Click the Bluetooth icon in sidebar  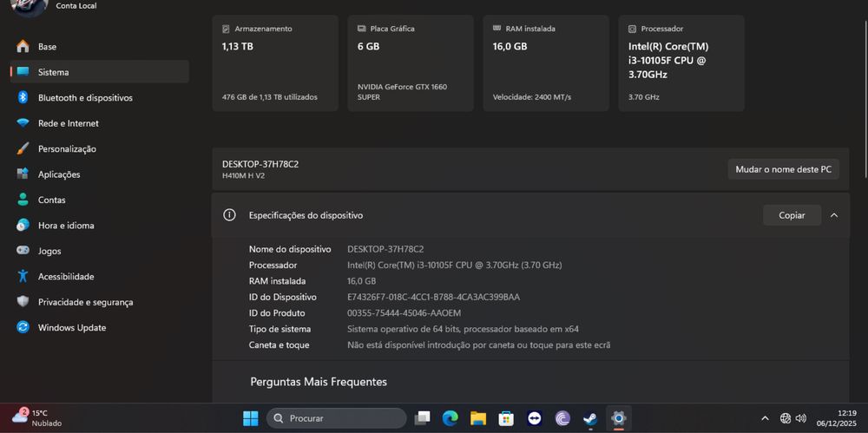coord(23,97)
